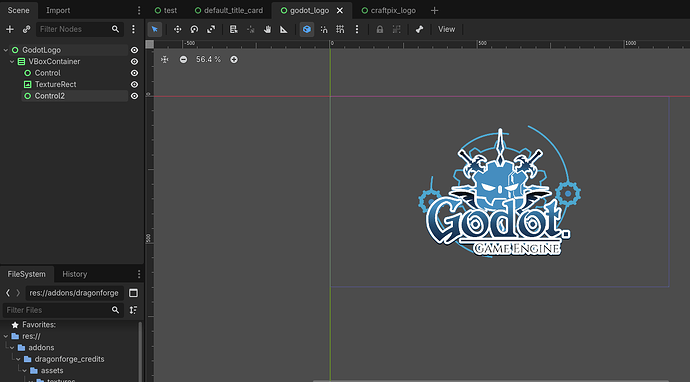Click the Lock selected node icon

380,29
